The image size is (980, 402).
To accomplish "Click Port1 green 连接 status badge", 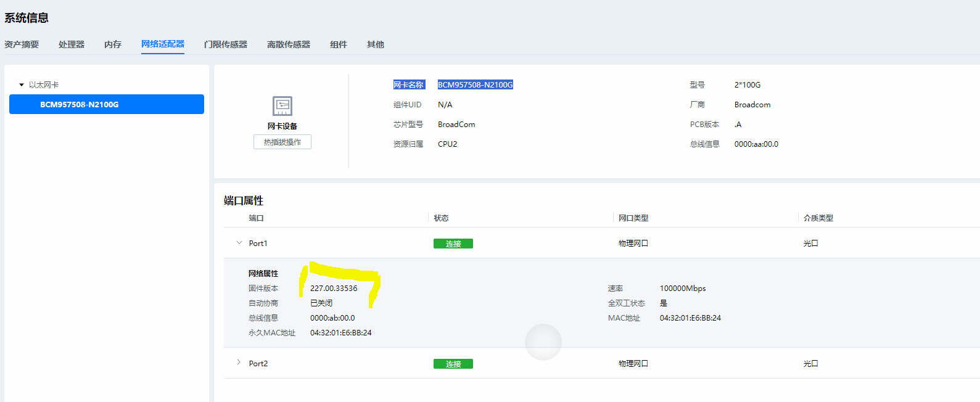I will coord(453,244).
